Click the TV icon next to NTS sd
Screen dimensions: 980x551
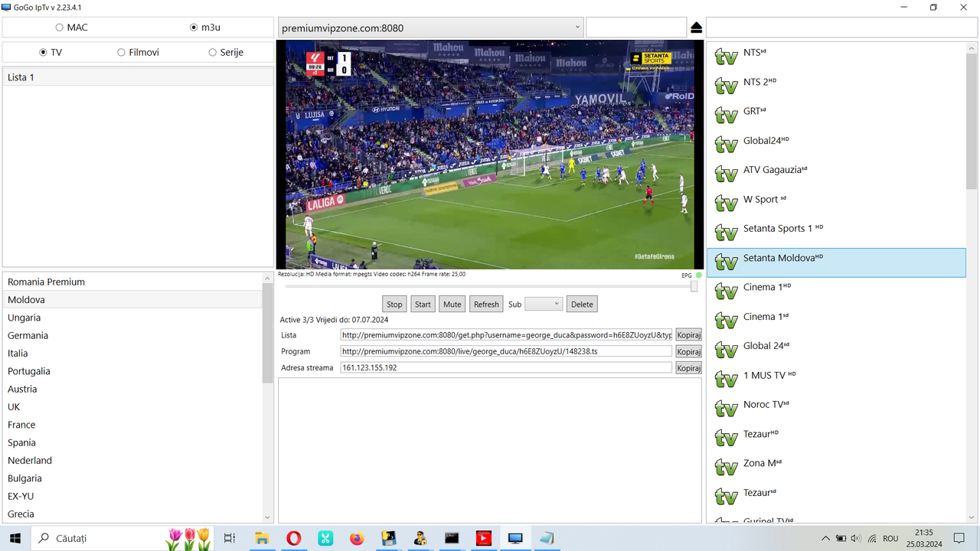[726, 57]
